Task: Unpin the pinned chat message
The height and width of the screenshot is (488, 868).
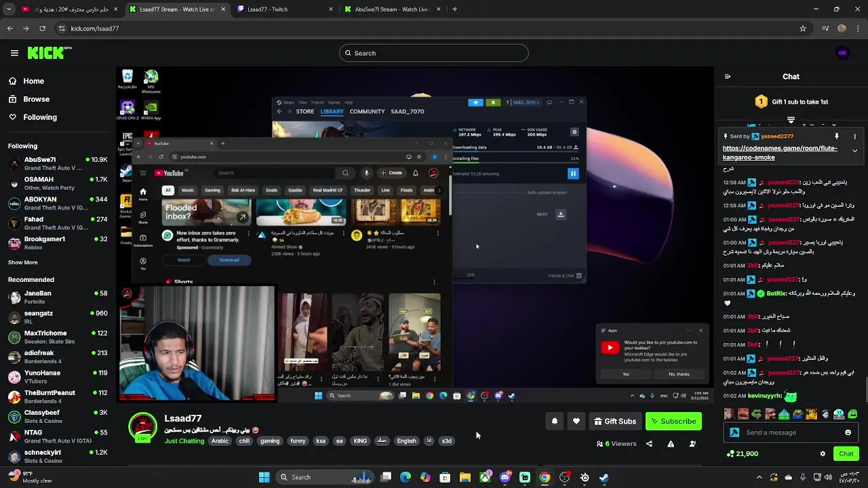Action: tap(837, 136)
